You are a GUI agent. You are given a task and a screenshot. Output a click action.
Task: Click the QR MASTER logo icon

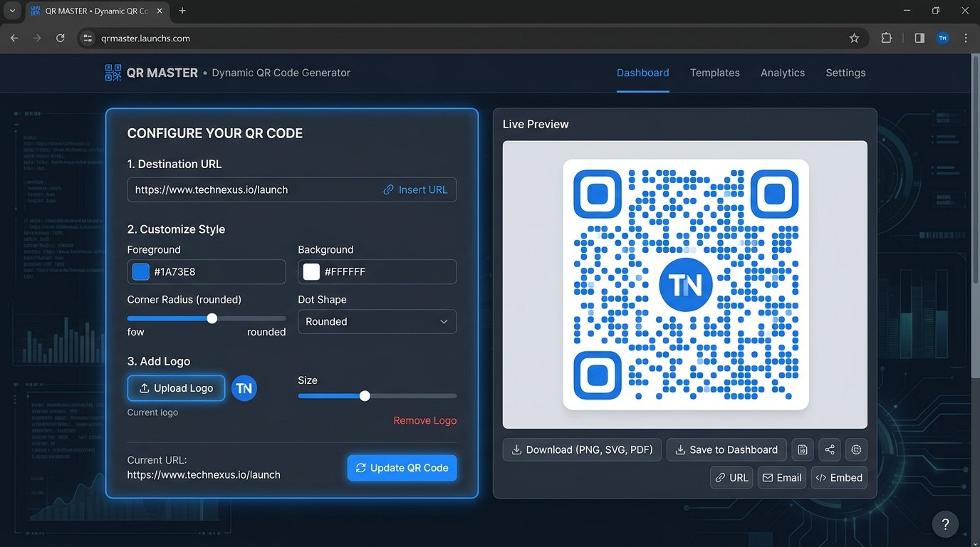pos(113,73)
